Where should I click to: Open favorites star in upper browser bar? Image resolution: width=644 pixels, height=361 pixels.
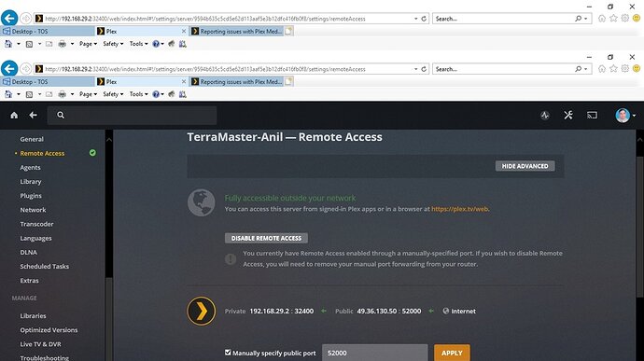pos(613,18)
